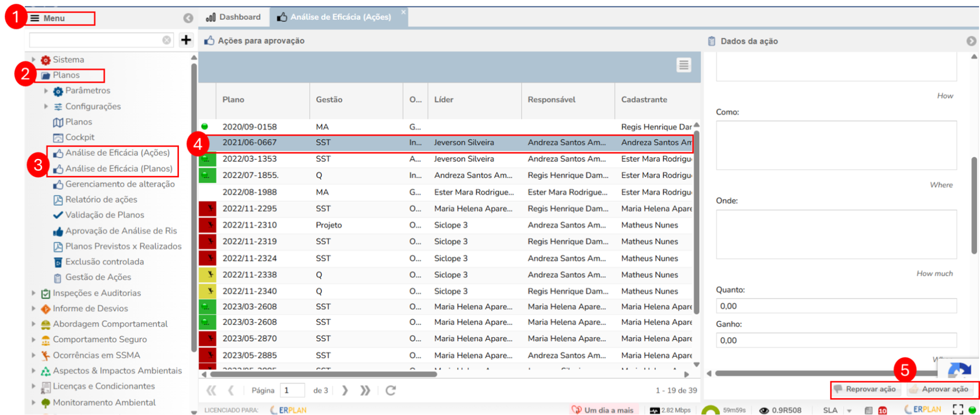
Task: Switch to the Dashboard tab
Action: pos(234,17)
